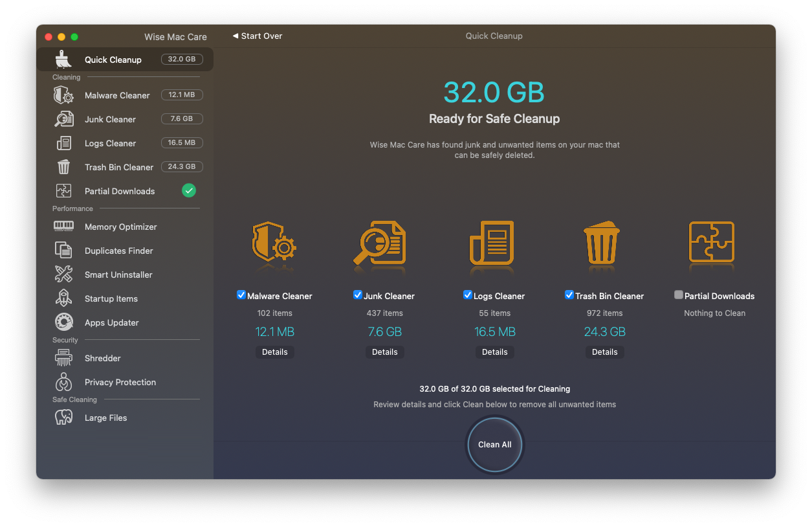Open Privacy Protection label in the sidebar
812x527 pixels.
click(x=120, y=382)
